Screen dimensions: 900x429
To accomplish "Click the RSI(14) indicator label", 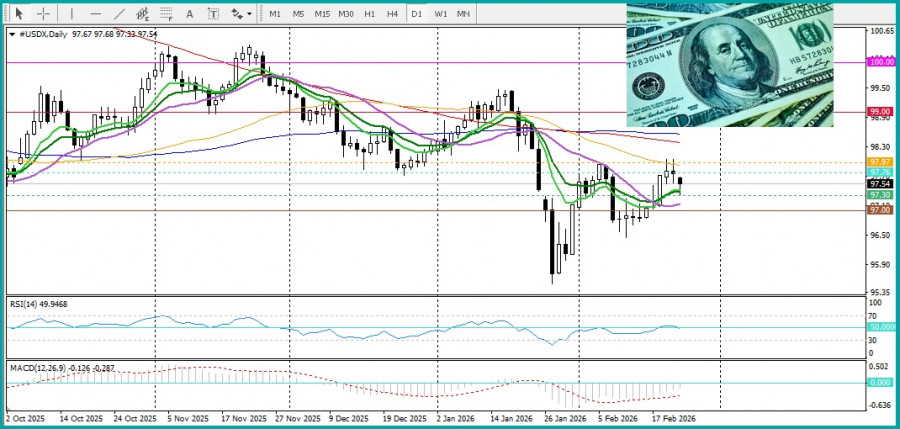I will (40, 303).
